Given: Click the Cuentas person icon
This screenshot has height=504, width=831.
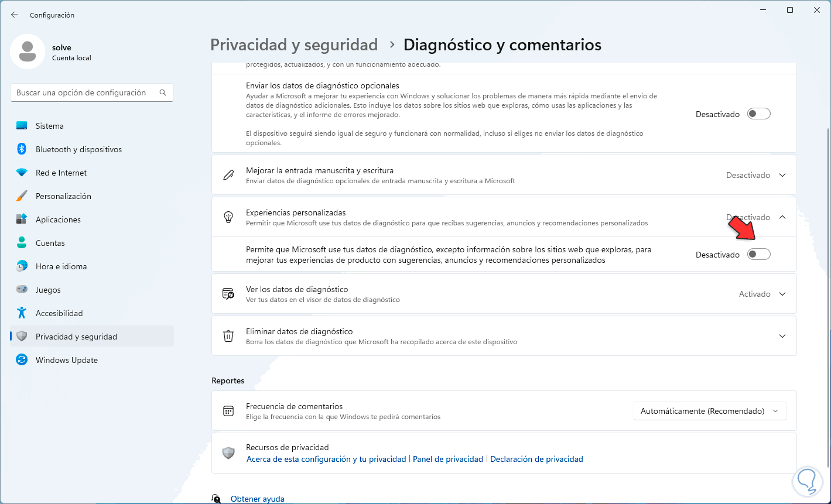Looking at the screenshot, I should tap(22, 243).
